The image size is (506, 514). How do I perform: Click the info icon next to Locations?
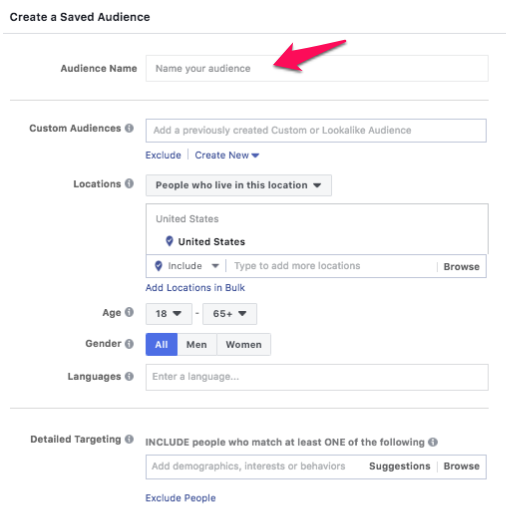tap(129, 183)
